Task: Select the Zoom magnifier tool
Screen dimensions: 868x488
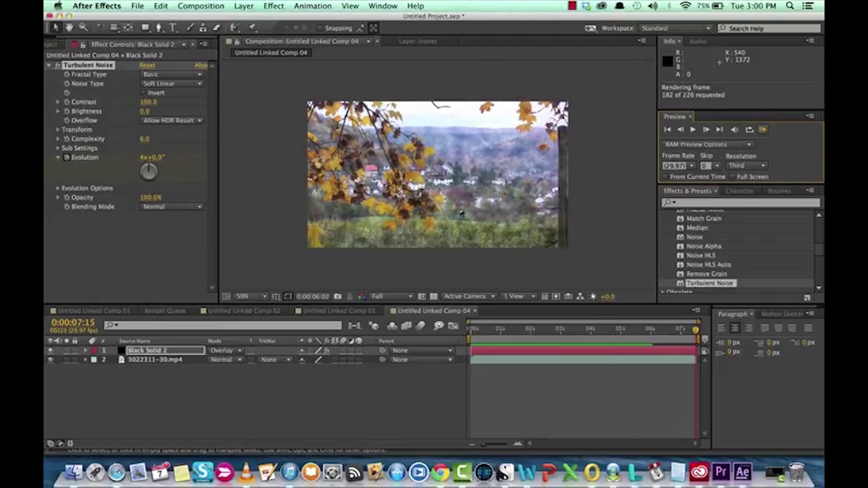Action: (83, 28)
